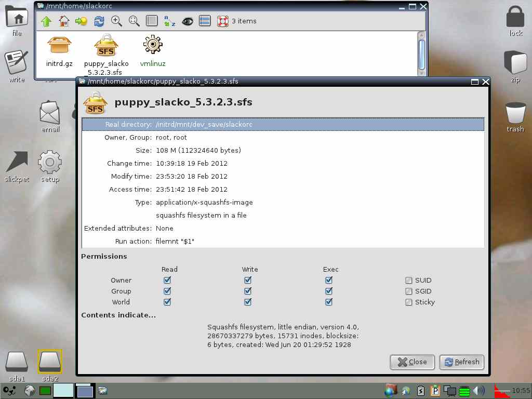532x399 pixels.
Task: Enable the SGID checkbox
Action: pos(409,291)
